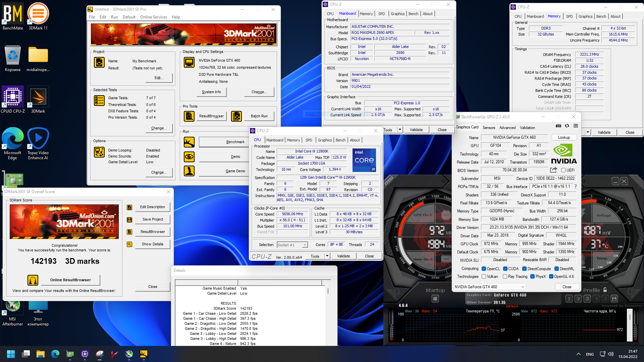Open the NVIDIA GeForce GTX 460 GPU selector dropdown

tap(489, 287)
